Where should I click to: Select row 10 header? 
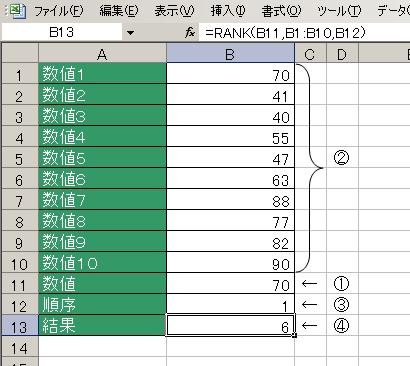click(20, 263)
